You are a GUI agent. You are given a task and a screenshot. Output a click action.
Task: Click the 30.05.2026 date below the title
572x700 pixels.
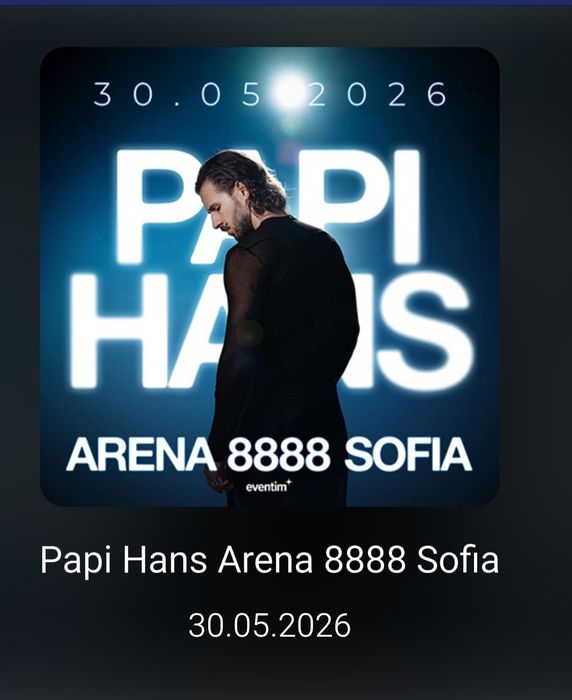tap(270, 625)
